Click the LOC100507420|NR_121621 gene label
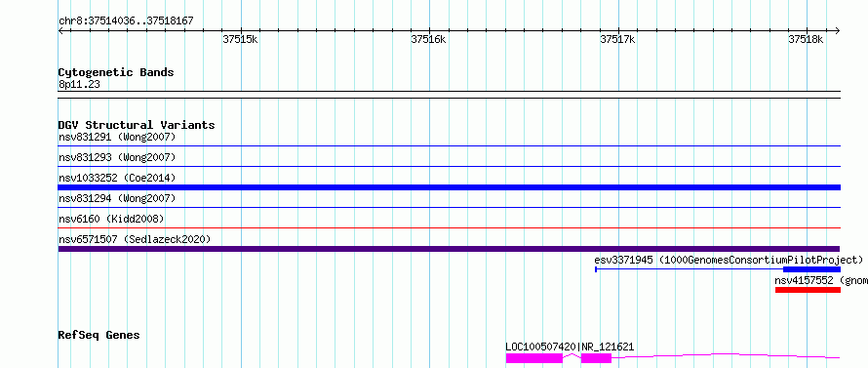The image size is (868, 368). coord(570,348)
